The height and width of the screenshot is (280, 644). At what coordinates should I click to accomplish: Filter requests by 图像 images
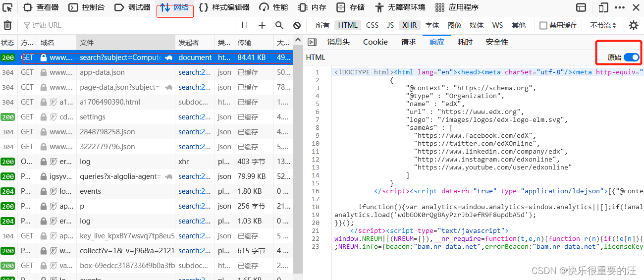click(x=454, y=25)
